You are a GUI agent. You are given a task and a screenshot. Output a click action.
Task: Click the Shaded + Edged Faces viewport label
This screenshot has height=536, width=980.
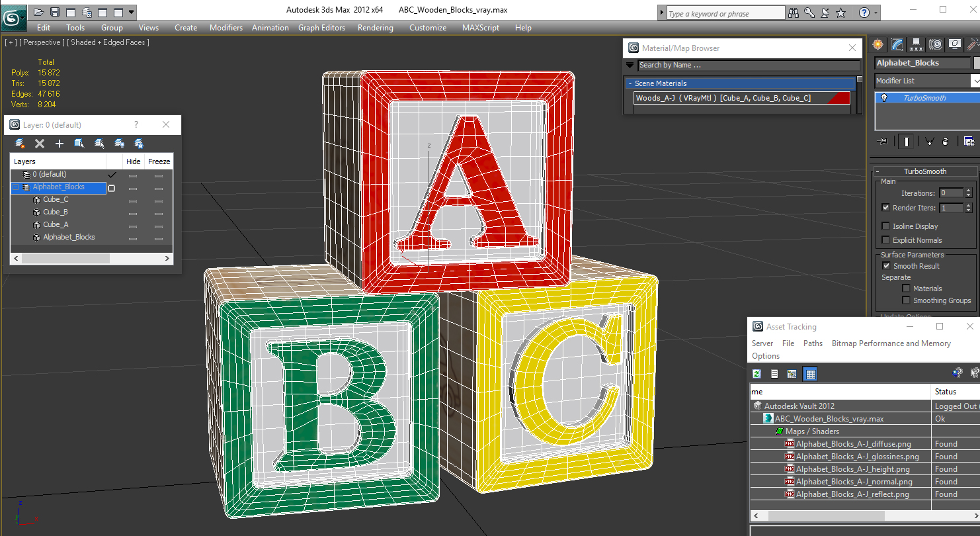(108, 42)
